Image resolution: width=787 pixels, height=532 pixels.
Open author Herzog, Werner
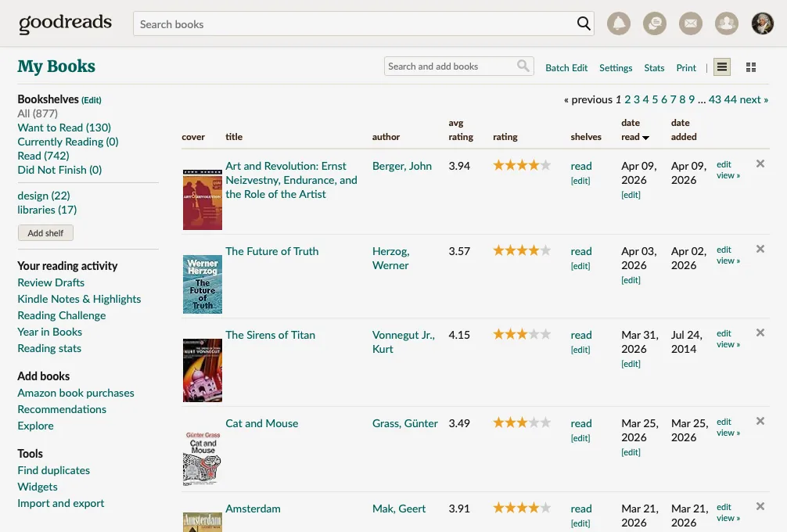point(391,258)
